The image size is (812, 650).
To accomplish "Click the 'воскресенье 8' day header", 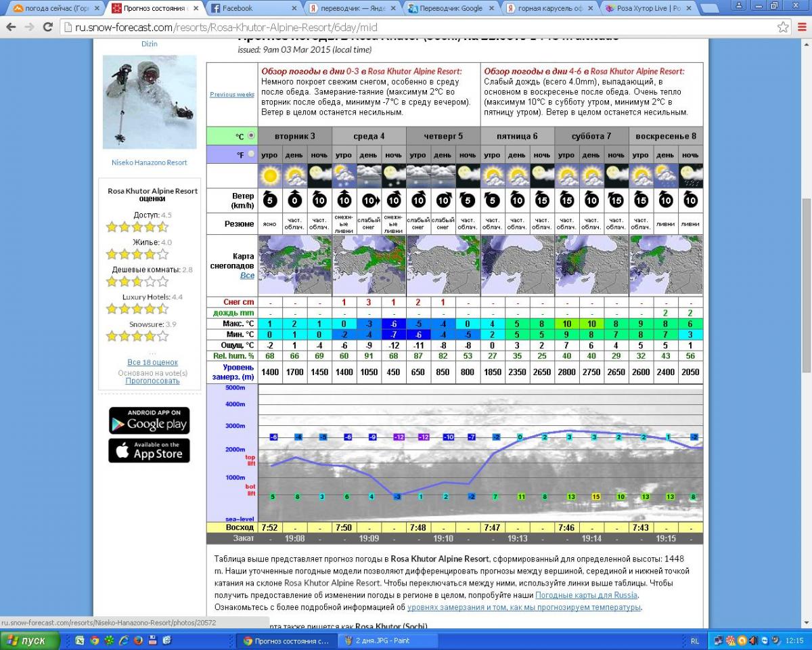I will (x=666, y=136).
